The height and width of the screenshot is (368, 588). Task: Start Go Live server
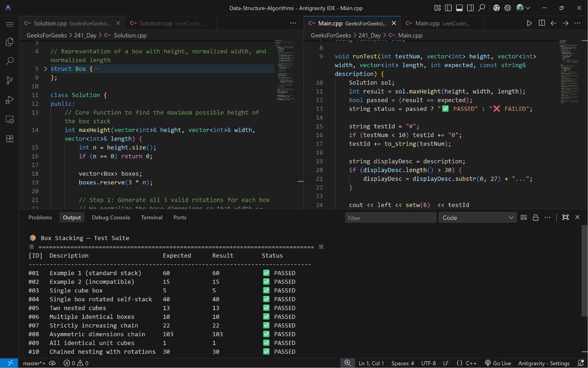pyautogui.click(x=498, y=363)
